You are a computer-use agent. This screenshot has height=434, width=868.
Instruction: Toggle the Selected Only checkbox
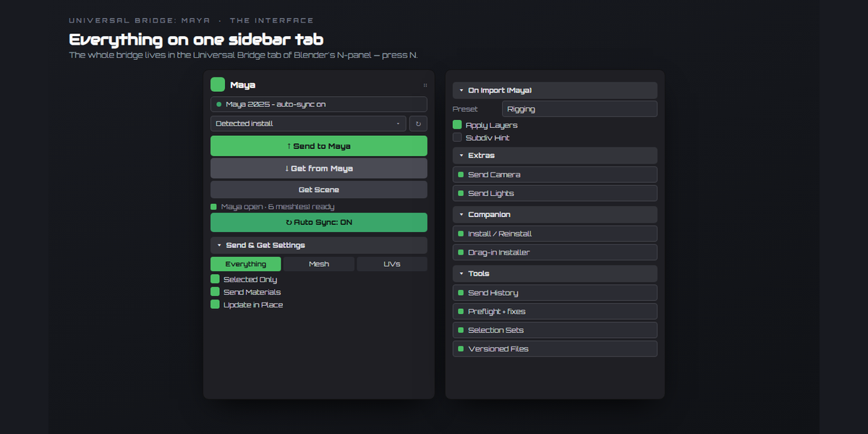click(x=215, y=279)
